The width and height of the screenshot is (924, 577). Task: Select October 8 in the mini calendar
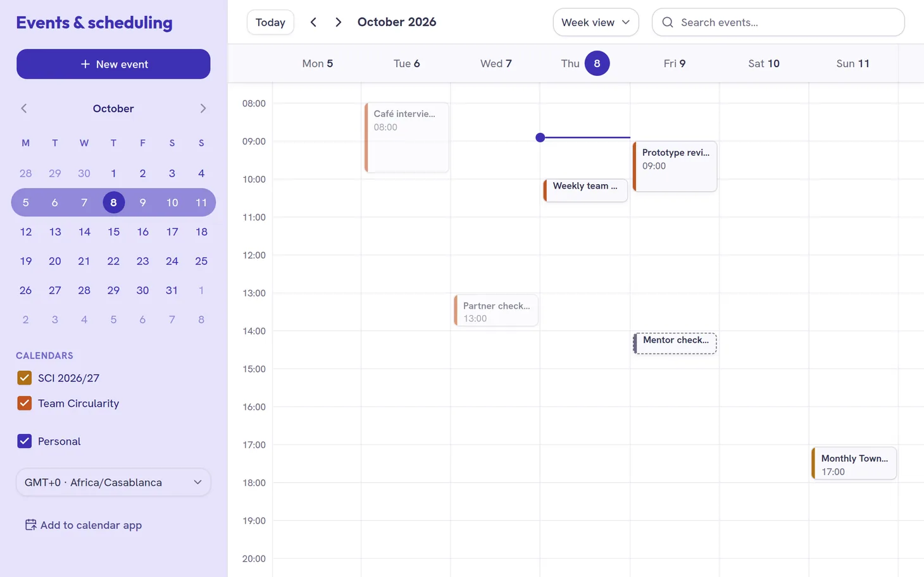coord(113,202)
